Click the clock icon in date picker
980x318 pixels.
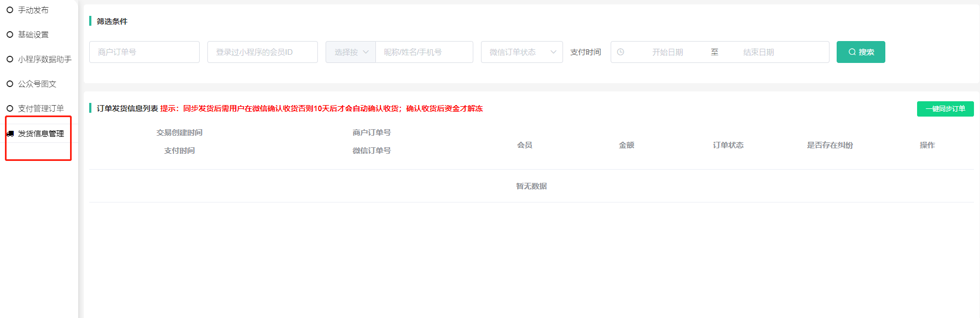click(621, 52)
